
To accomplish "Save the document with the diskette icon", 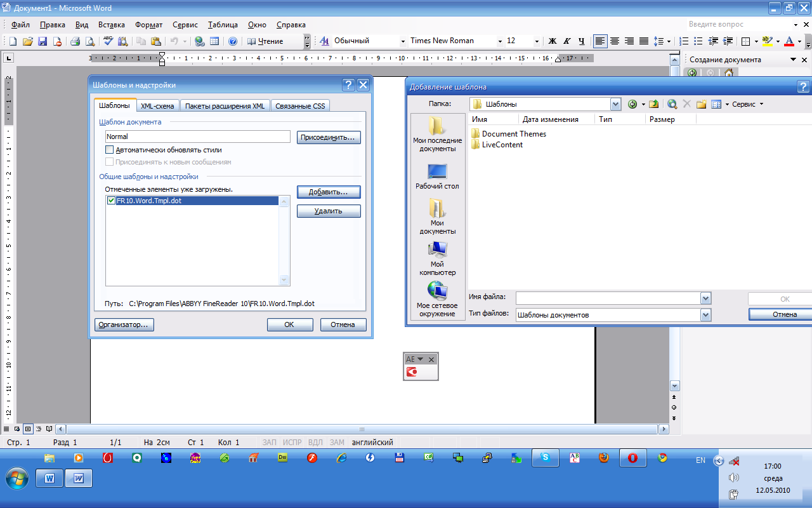I will tap(42, 41).
